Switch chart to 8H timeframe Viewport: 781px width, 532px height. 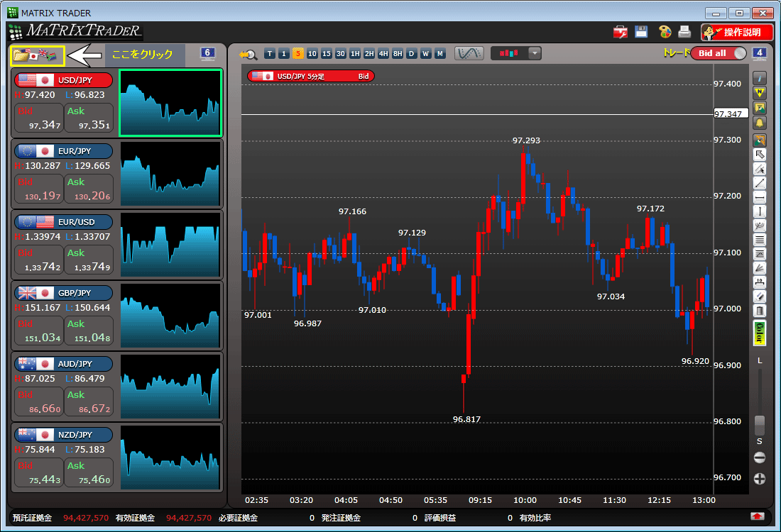coord(398,54)
